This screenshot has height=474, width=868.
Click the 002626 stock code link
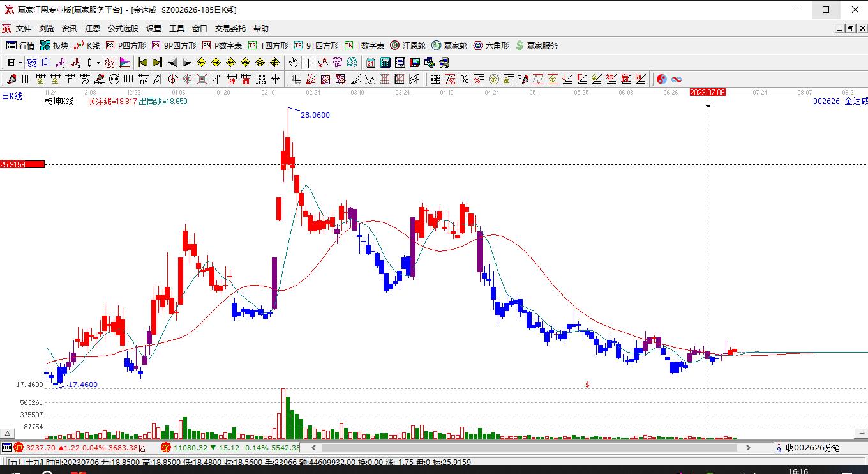point(827,102)
